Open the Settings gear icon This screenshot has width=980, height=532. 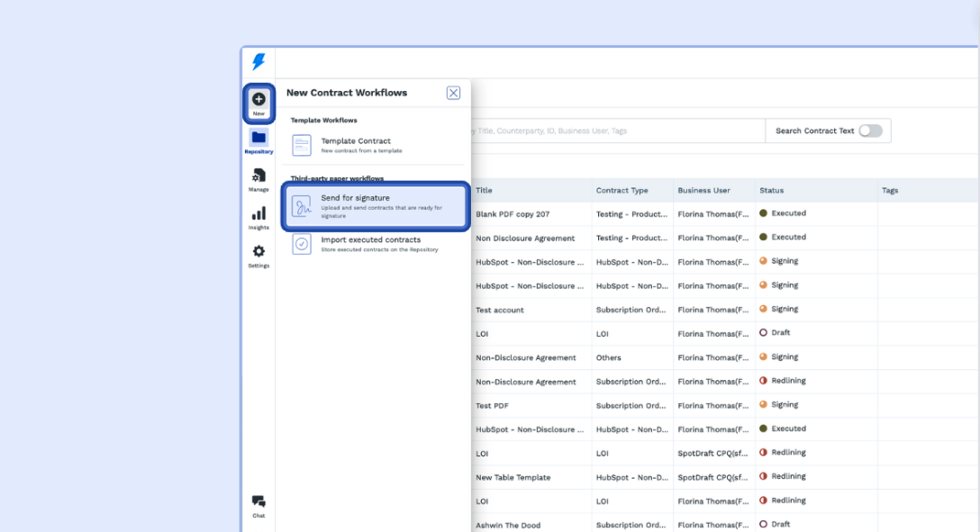point(259,251)
